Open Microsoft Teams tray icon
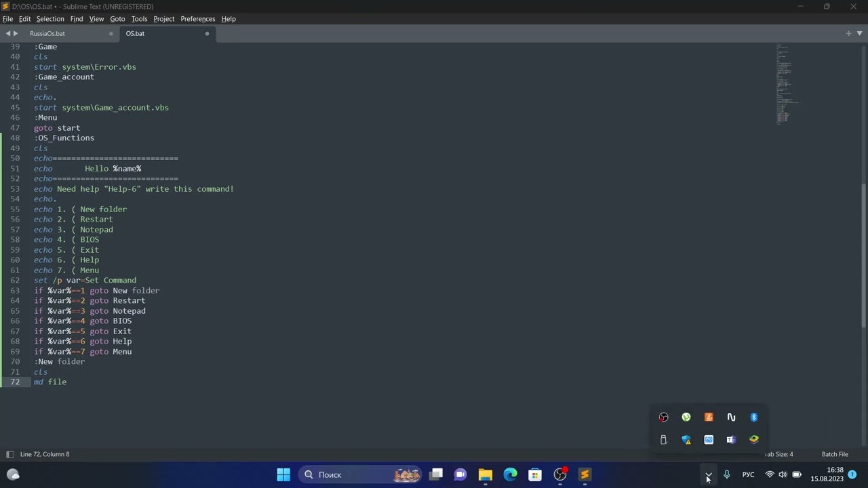 [x=731, y=440]
